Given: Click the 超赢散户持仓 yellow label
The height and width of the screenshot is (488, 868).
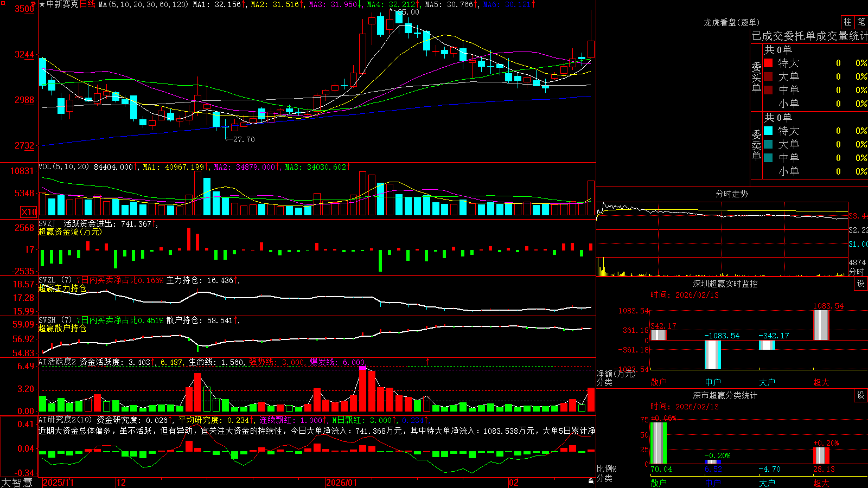Looking at the screenshot, I should [62, 328].
